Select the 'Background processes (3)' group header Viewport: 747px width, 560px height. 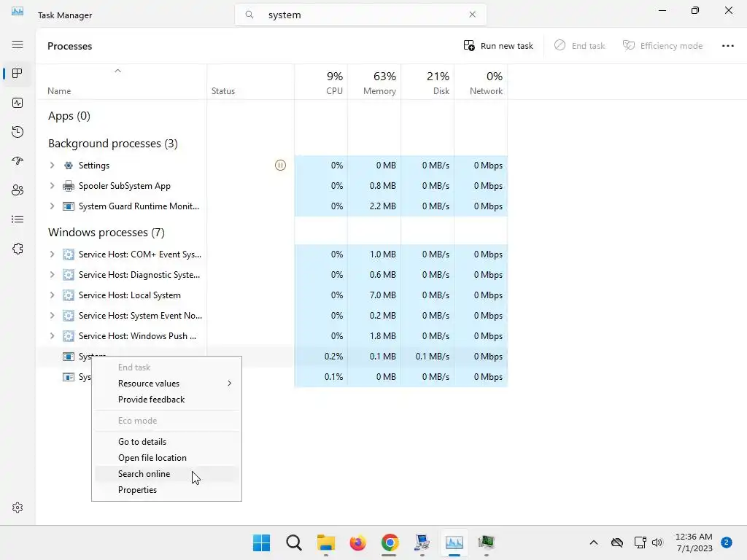point(113,144)
